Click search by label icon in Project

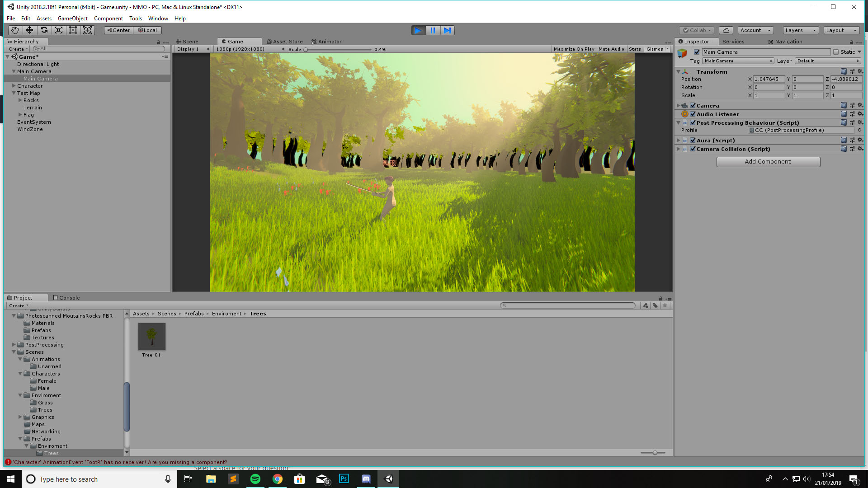pos(655,305)
